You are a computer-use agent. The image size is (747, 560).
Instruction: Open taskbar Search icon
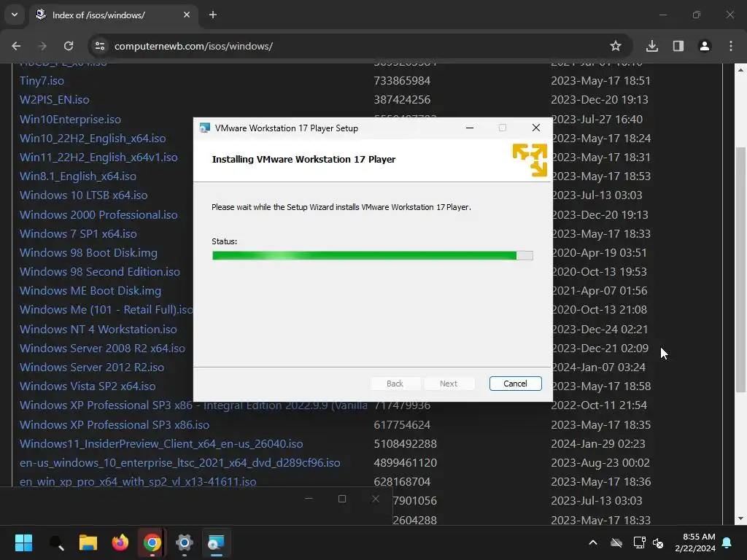pyautogui.click(x=56, y=542)
